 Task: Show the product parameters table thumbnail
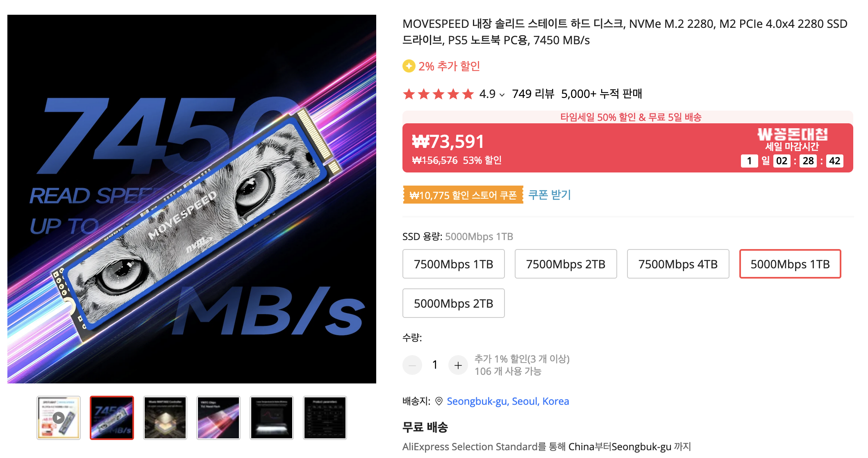[325, 418]
